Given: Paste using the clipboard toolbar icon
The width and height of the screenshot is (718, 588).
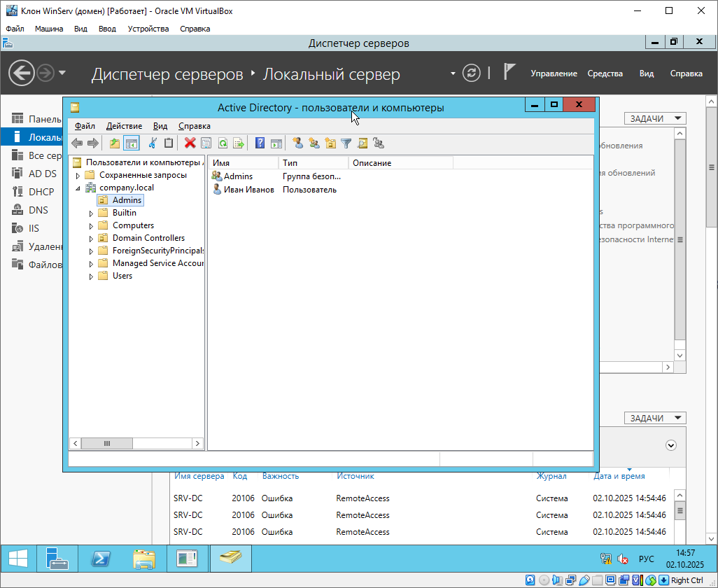Looking at the screenshot, I should pos(169,143).
